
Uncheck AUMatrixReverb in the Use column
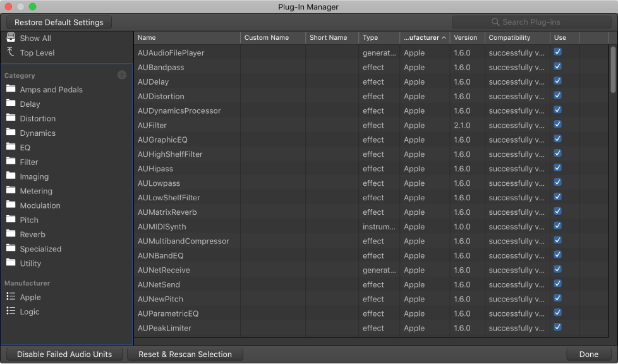point(557,211)
